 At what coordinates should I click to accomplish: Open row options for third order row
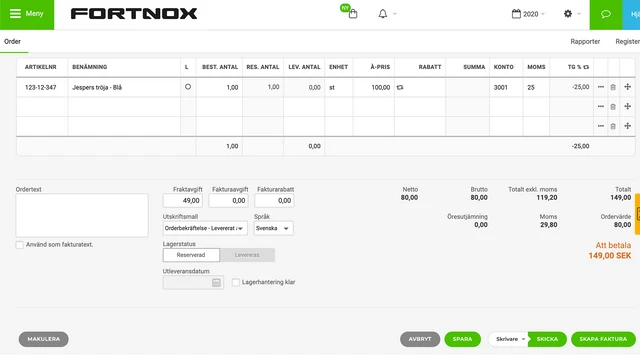click(x=600, y=126)
